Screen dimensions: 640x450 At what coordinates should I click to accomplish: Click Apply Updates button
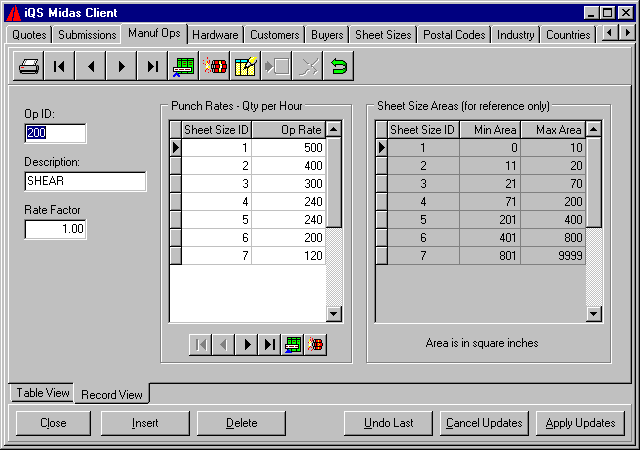(580, 423)
